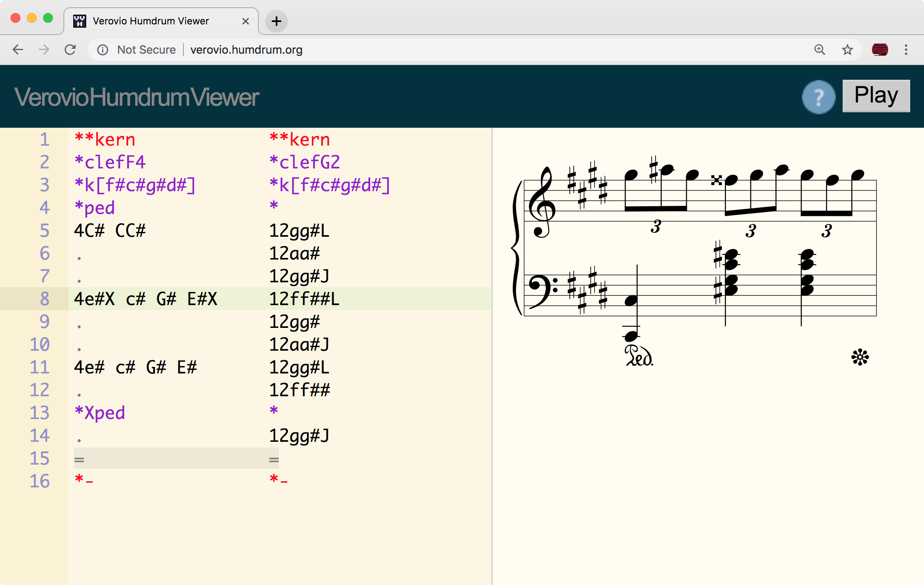Click the blue help question mark icon
This screenshot has width=924, height=585.
tap(818, 97)
